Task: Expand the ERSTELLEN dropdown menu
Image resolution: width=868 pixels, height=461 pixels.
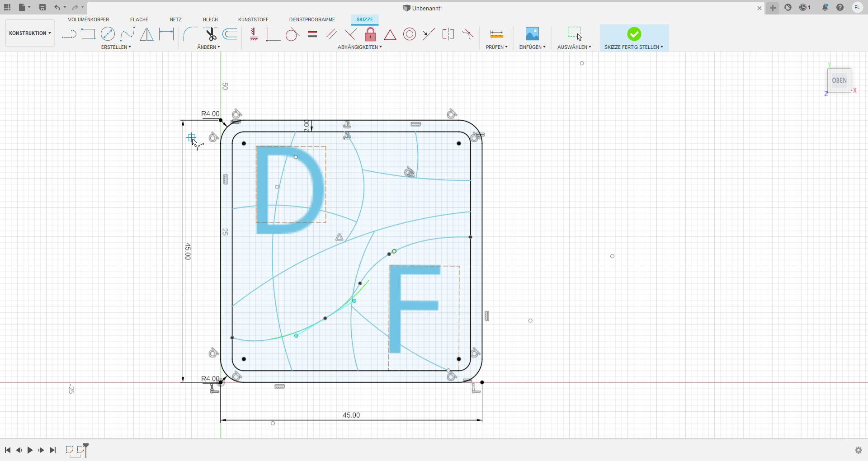Action: click(116, 47)
